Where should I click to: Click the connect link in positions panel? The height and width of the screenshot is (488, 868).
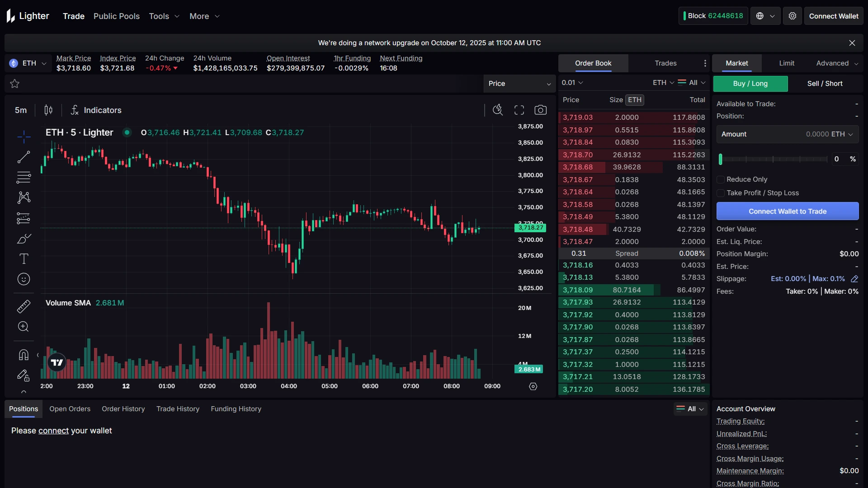click(53, 431)
